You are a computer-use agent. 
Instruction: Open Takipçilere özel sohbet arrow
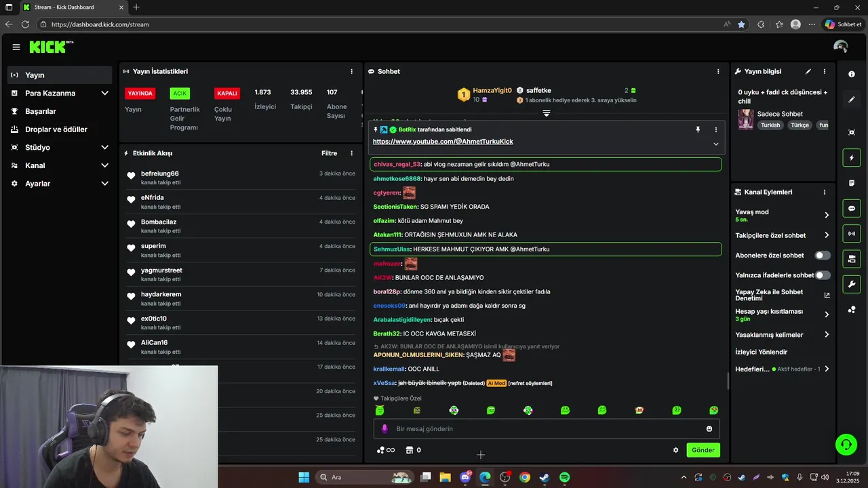point(827,235)
